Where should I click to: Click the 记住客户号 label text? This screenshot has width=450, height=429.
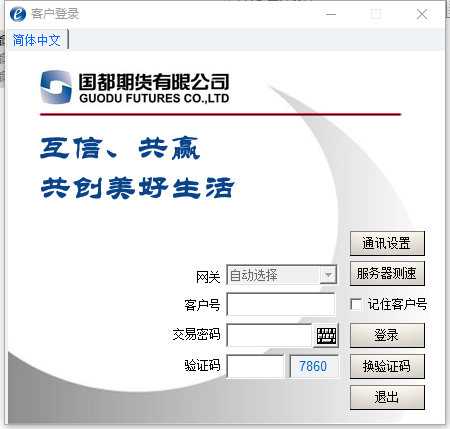pos(397,304)
